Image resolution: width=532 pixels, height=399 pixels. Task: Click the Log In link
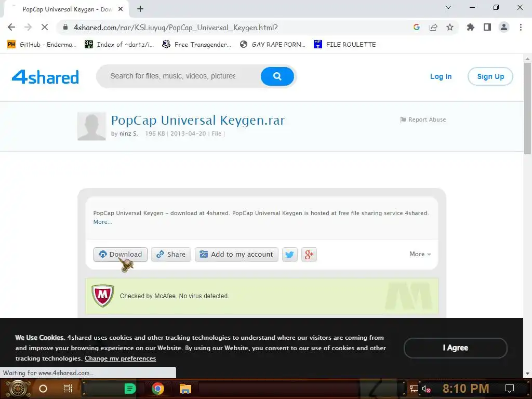[441, 76]
